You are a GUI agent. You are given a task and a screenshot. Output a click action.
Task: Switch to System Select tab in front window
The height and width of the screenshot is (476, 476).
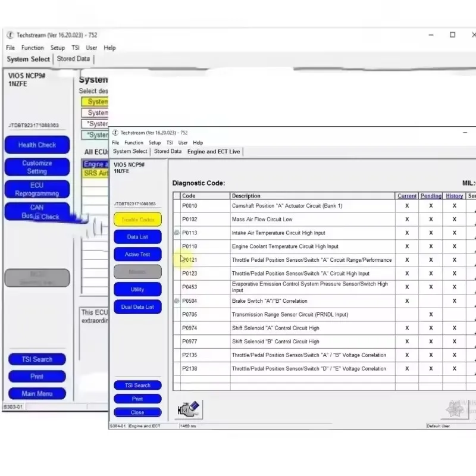click(130, 151)
